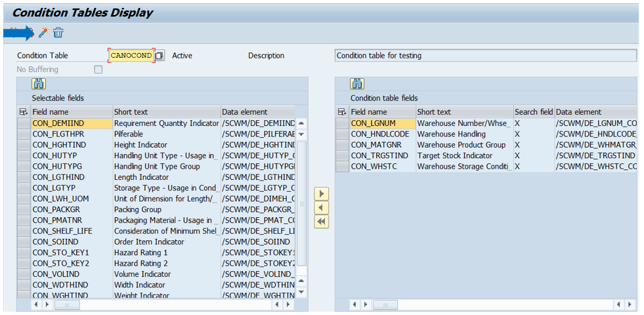The width and height of the screenshot is (644, 315).
Task: Open Find in Condition table fields panel
Action: [357, 84]
